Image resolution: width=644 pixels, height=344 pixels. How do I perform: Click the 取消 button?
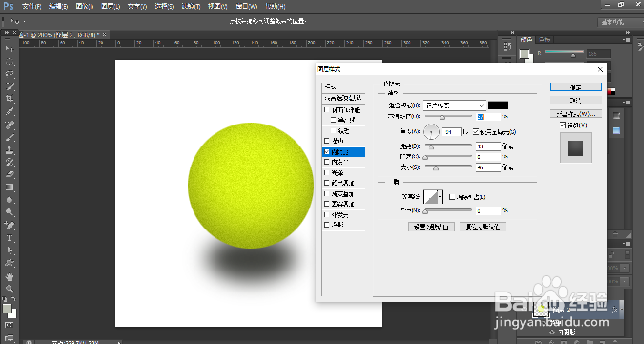tap(576, 101)
